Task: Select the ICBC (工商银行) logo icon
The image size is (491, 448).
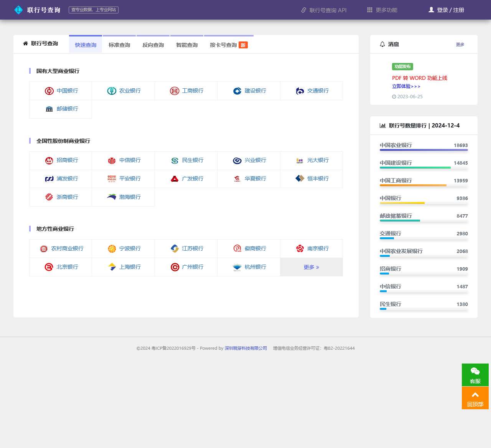Action: pos(175,91)
